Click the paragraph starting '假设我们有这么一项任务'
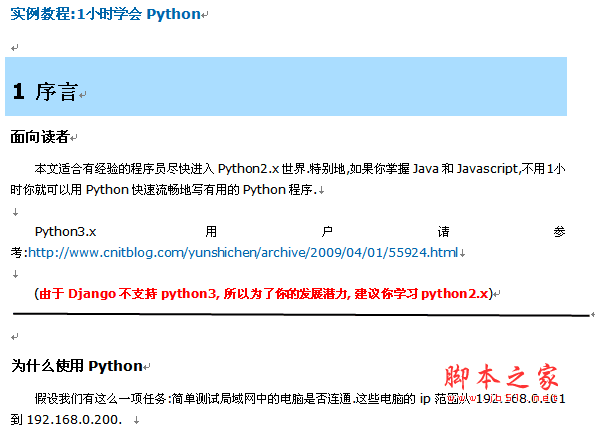Image resolution: width=595 pixels, height=433 pixels. pyautogui.click(x=300, y=398)
